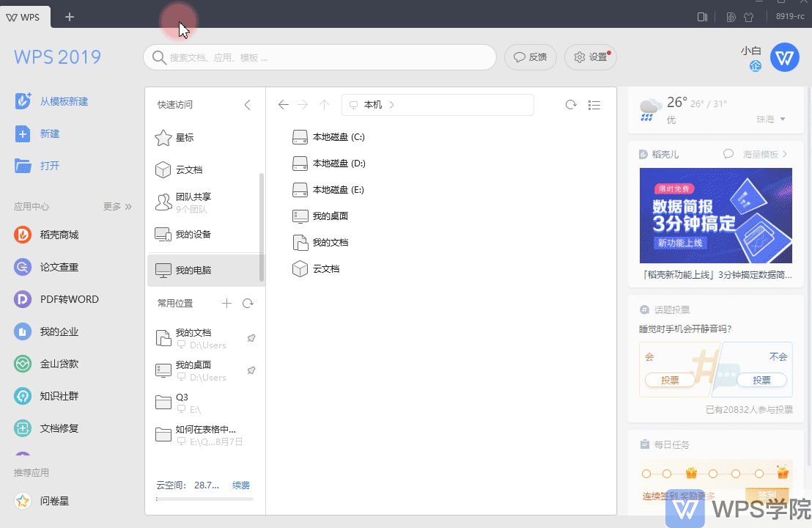Screen dimensions: 812x528
Task: Open 我的桌面 in file list
Action: click(x=320, y=216)
